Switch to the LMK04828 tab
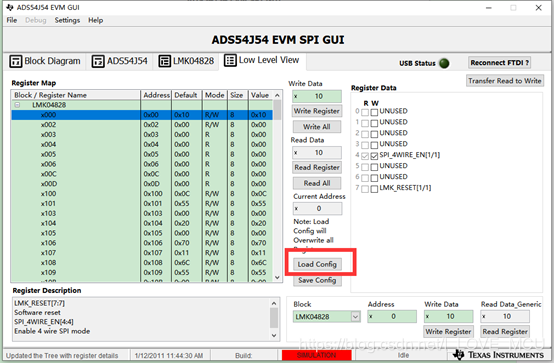The height and width of the screenshot is (363, 554). tap(186, 61)
